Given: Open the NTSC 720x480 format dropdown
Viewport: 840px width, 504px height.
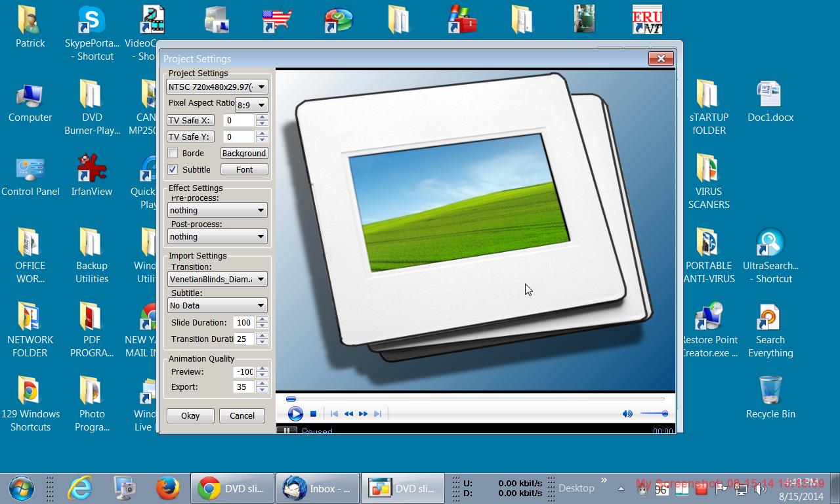Looking at the screenshot, I should click(x=217, y=87).
